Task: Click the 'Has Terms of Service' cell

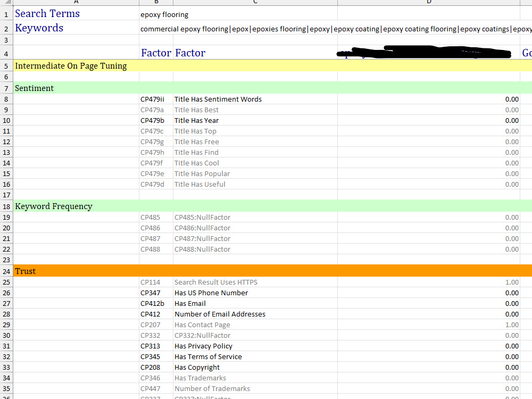Action: coord(255,356)
